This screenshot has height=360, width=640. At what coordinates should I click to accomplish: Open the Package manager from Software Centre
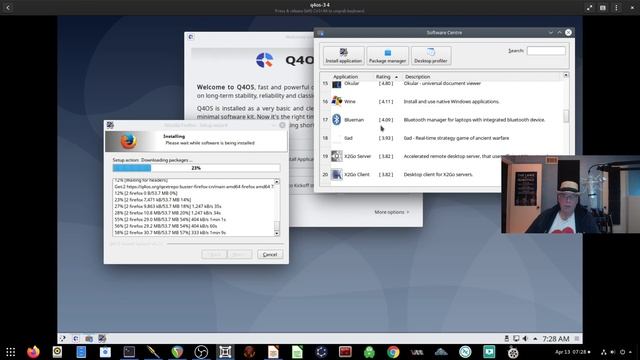pyautogui.click(x=387, y=56)
